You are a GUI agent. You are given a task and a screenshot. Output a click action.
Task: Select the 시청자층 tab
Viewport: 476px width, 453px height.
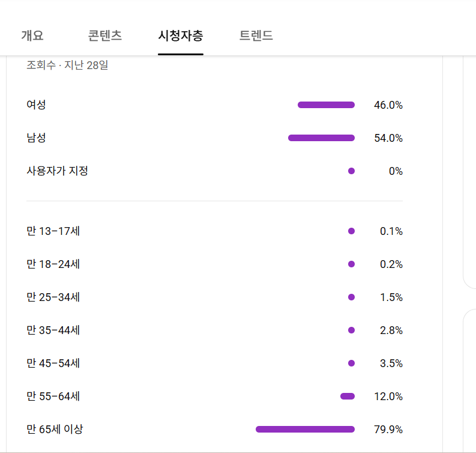[x=181, y=35]
